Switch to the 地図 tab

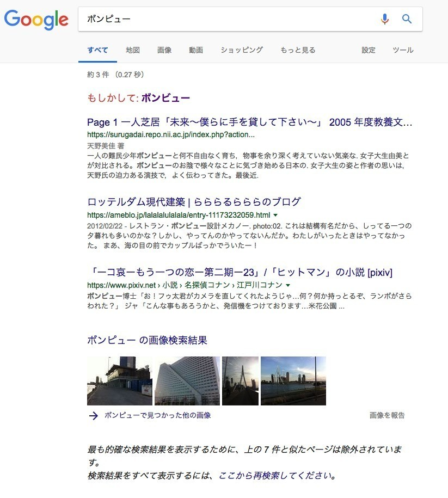pyautogui.click(x=133, y=50)
